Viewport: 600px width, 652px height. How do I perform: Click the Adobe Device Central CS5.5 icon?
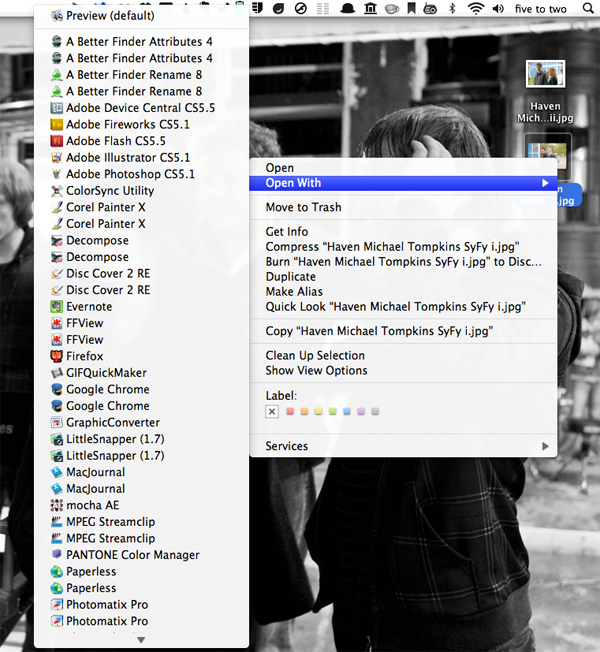[x=57, y=108]
